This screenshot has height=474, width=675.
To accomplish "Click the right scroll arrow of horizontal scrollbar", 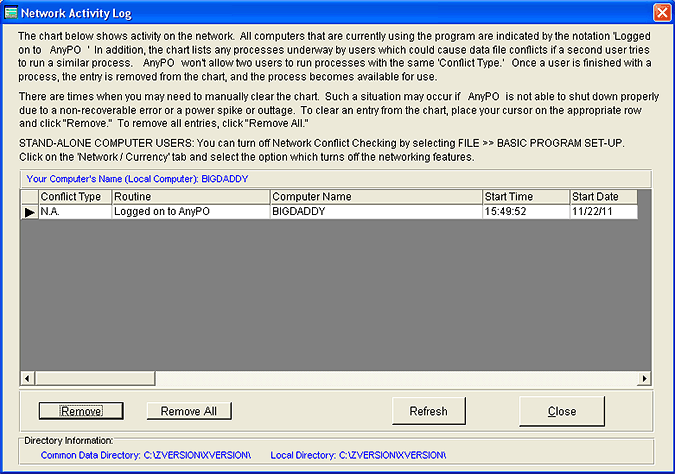I will click(x=644, y=378).
